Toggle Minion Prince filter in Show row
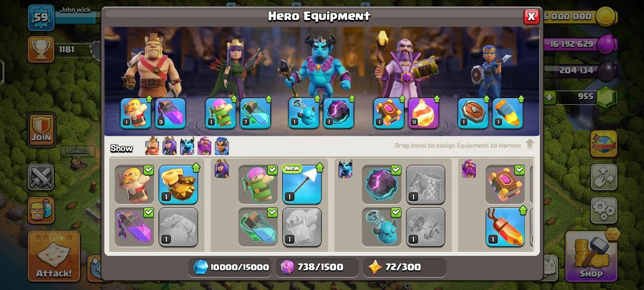This screenshot has width=644, height=290. coord(187,146)
